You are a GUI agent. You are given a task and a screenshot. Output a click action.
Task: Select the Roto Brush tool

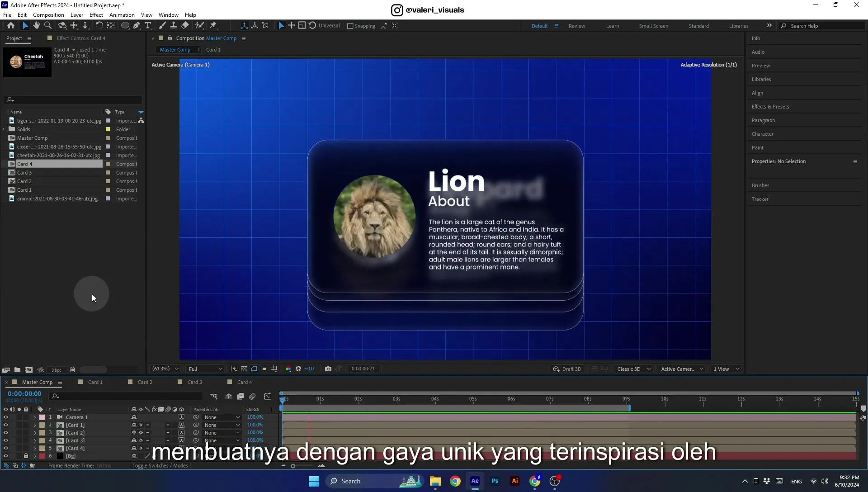point(199,26)
